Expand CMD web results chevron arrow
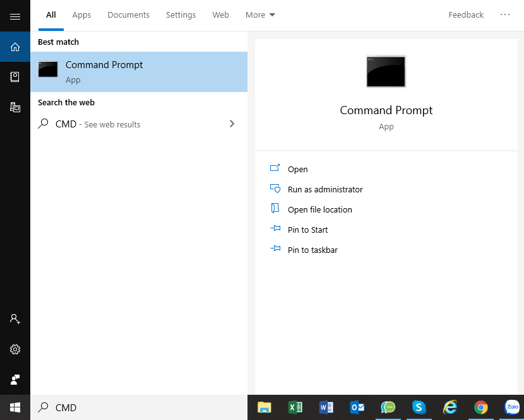 pos(232,124)
